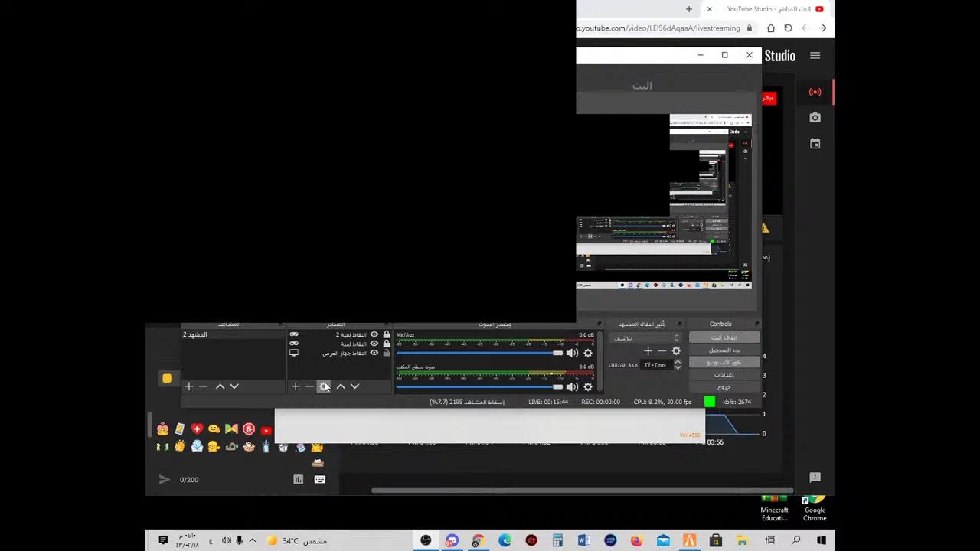The height and width of the screenshot is (551, 980).
Task: Toggle visibility of 'التقاط لعبة' source
Action: coord(374,344)
